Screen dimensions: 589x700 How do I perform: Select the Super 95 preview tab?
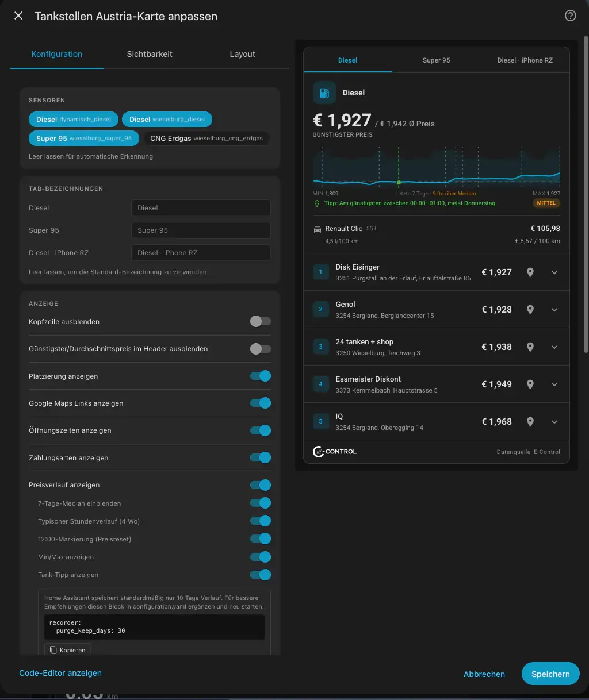click(x=437, y=60)
